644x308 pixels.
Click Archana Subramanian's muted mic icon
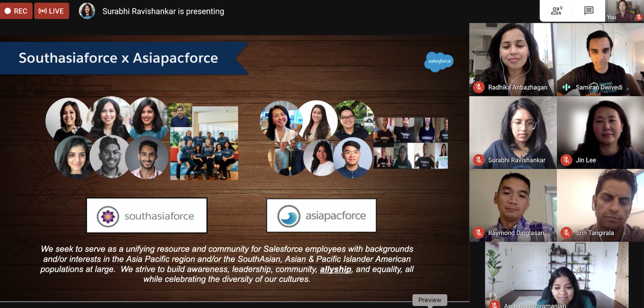click(495, 305)
